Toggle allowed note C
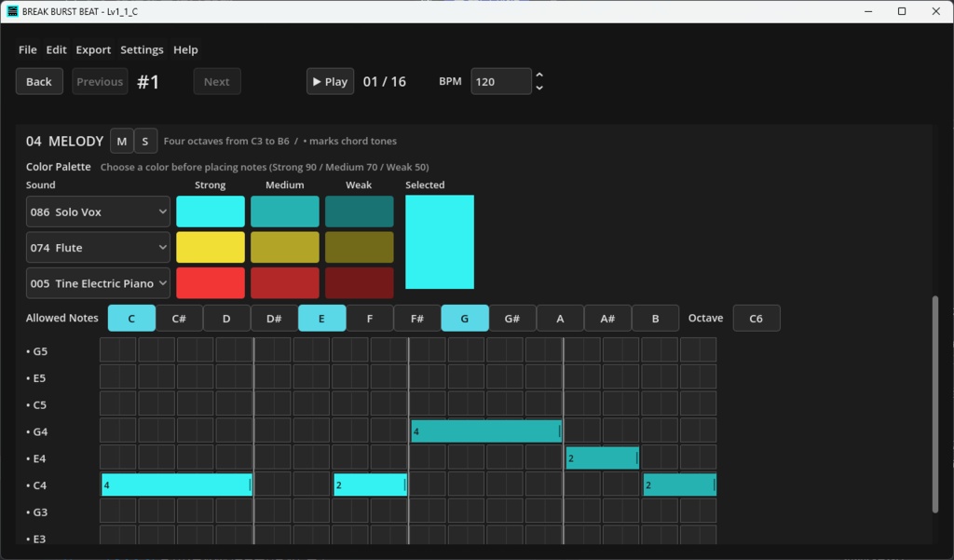Viewport: 954px width, 560px height. point(131,319)
